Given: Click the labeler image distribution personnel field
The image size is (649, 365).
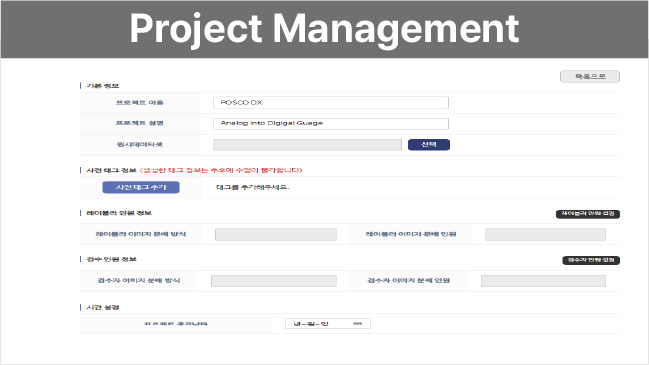Looking at the screenshot, I should 545,234.
